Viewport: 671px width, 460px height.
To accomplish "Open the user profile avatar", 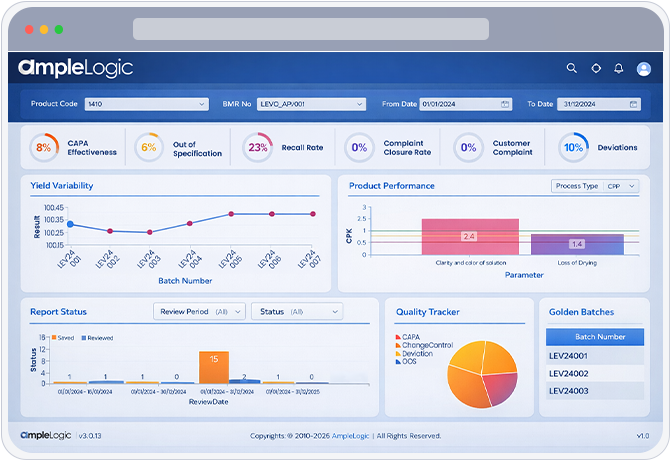I will tap(644, 69).
